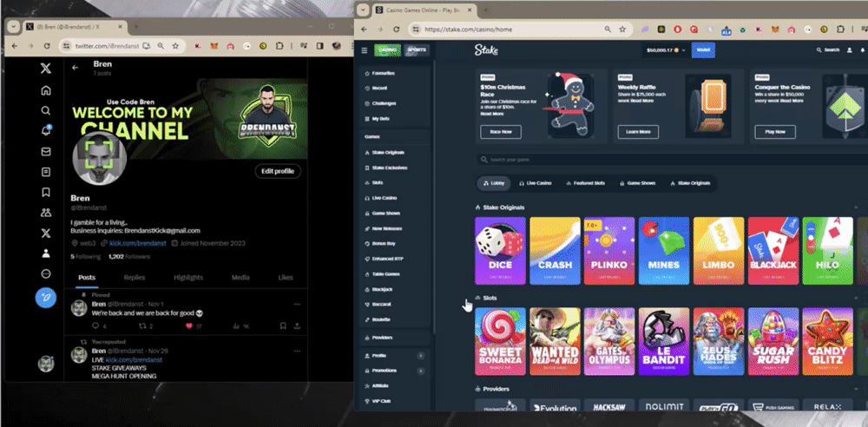Open more options on Nov 26 post

coord(297,351)
